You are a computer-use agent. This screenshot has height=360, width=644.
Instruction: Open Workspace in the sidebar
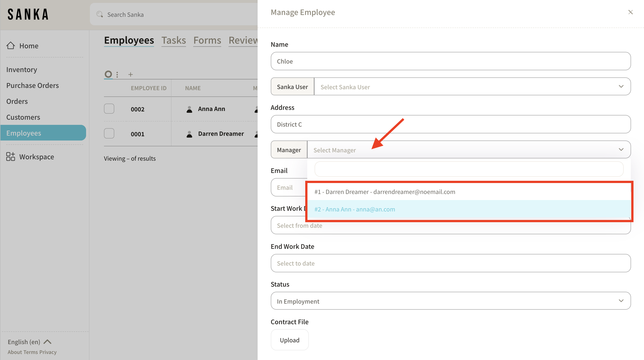pos(37,157)
